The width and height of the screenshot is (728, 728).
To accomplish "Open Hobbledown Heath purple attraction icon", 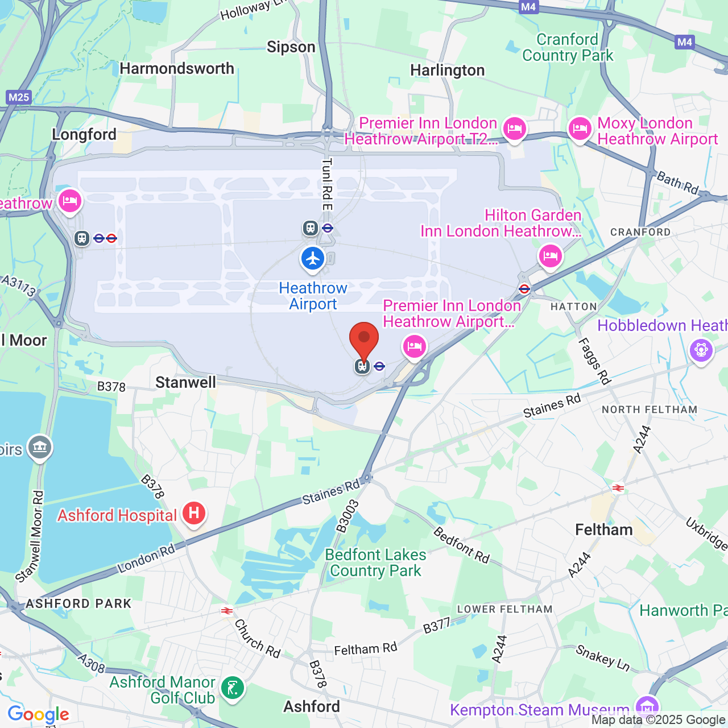I will [701, 350].
